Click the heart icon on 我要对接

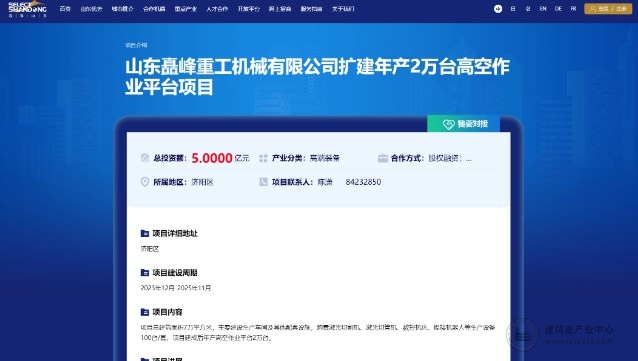tap(448, 124)
